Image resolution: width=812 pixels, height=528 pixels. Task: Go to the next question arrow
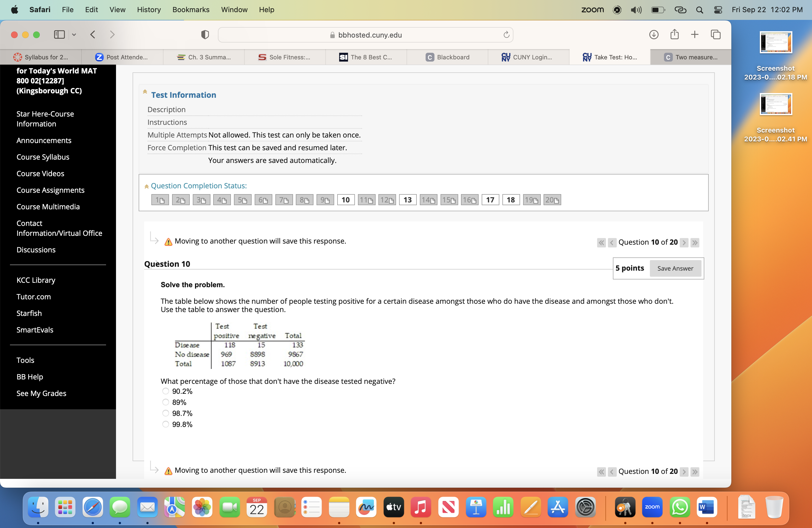point(684,242)
